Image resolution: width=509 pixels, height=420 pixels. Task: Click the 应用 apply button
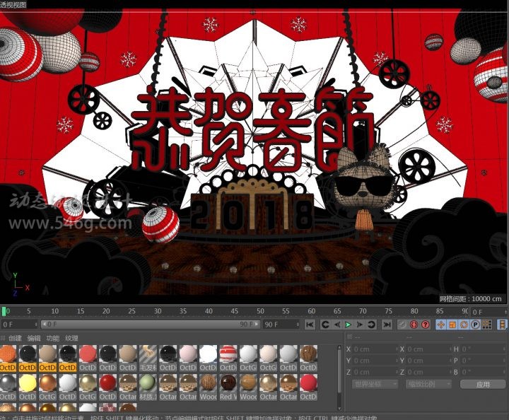click(482, 384)
